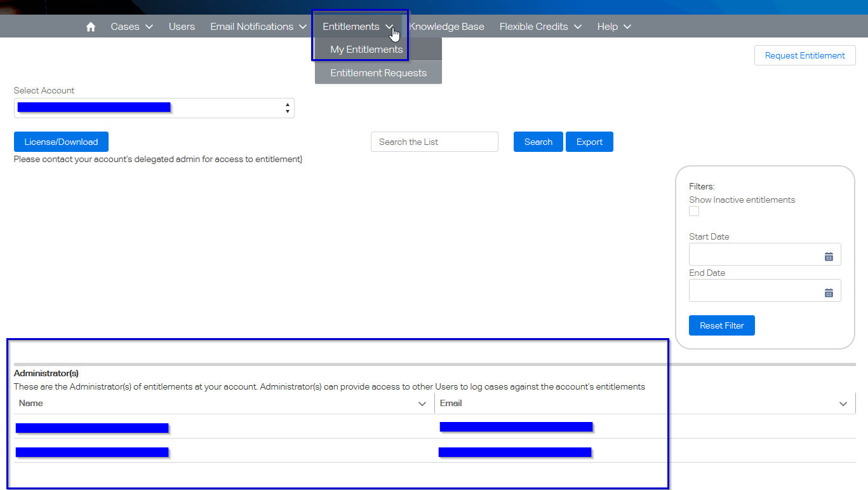
Task: Click inside the Search the List field
Action: pyautogui.click(x=434, y=141)
